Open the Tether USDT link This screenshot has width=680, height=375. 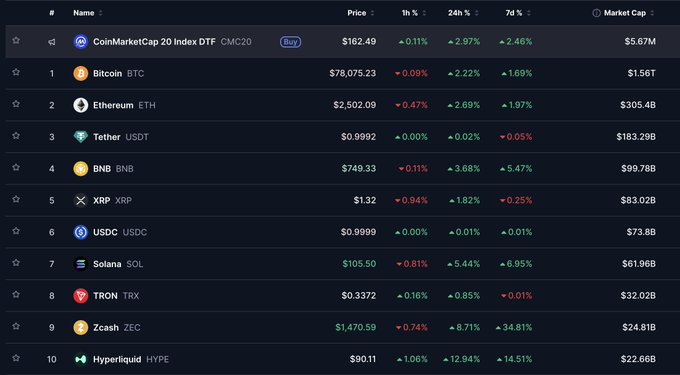click(x=121, y=137)
